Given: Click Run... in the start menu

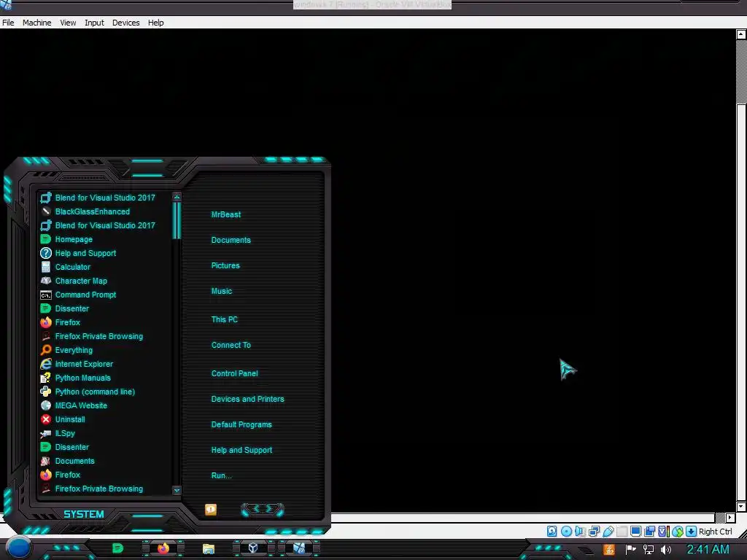Looking at the screenshot, I should (222, 475).
